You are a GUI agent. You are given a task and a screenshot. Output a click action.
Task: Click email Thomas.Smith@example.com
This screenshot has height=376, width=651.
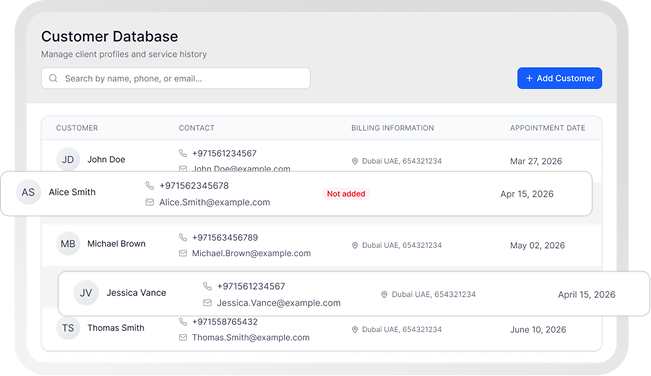click(251, 338)
